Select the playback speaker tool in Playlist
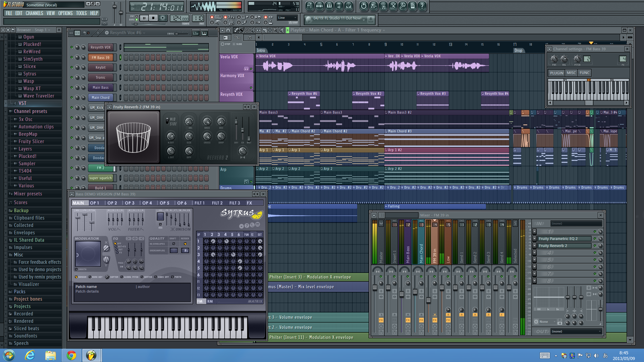644x362 pixels. coord(281,30)
